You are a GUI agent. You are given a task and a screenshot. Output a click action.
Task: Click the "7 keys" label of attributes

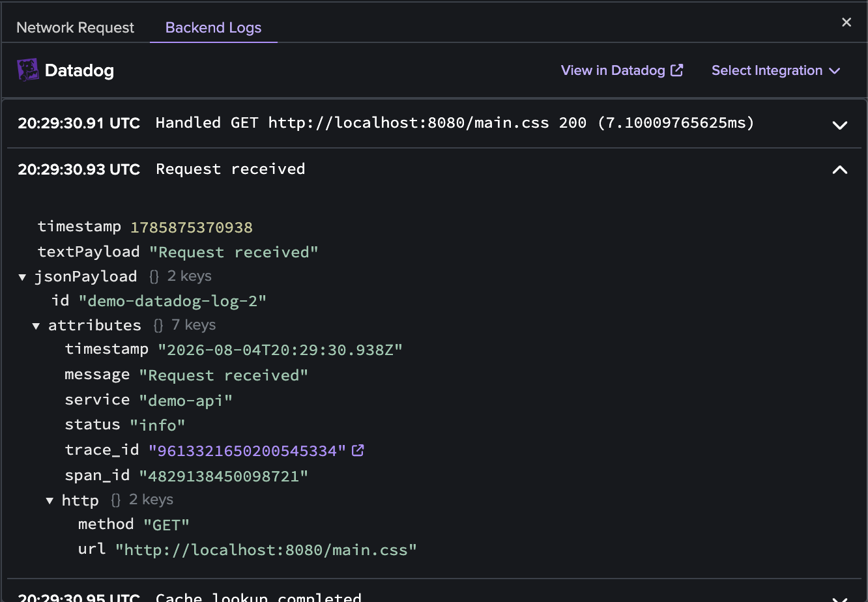(194, 325)
